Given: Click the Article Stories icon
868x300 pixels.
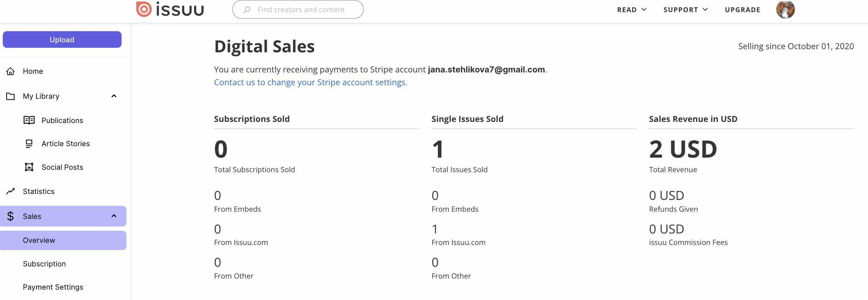Looking at the screenshot, I should pos(29,144).
